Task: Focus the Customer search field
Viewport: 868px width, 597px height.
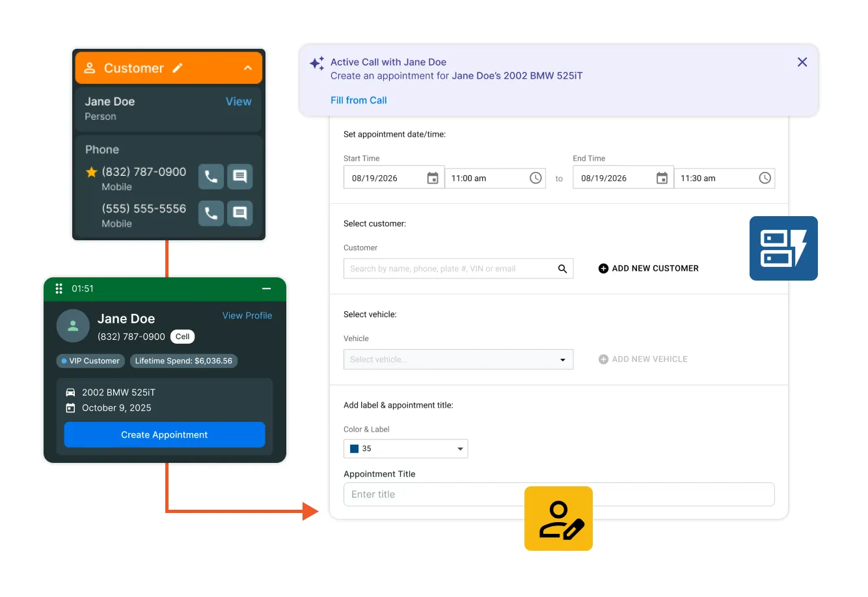Action: tap(458, 268)
